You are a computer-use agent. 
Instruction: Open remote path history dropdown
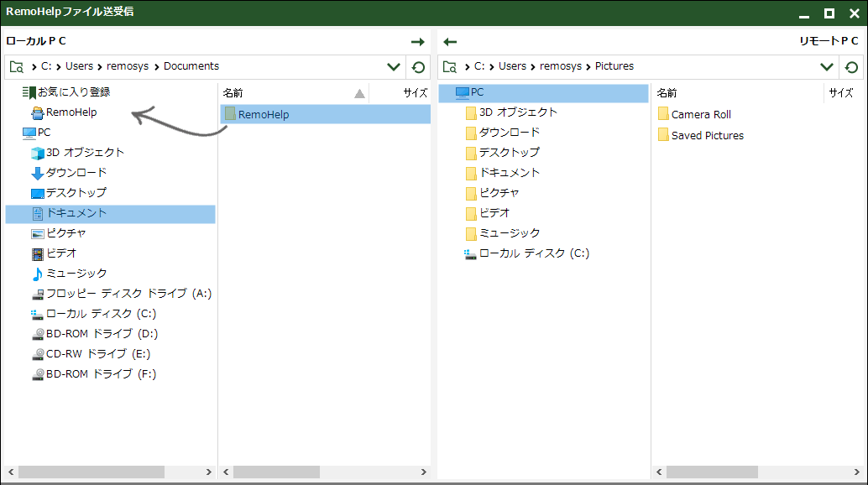(x=827, y=67)
